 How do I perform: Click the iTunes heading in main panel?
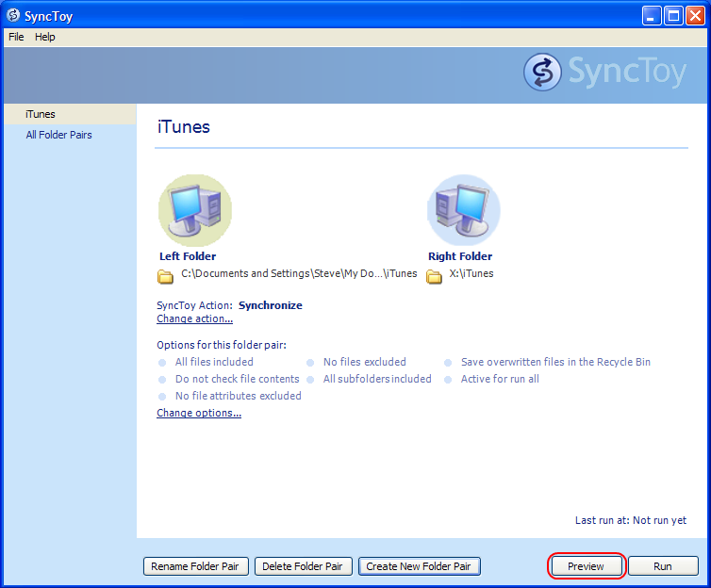(184, 127)
